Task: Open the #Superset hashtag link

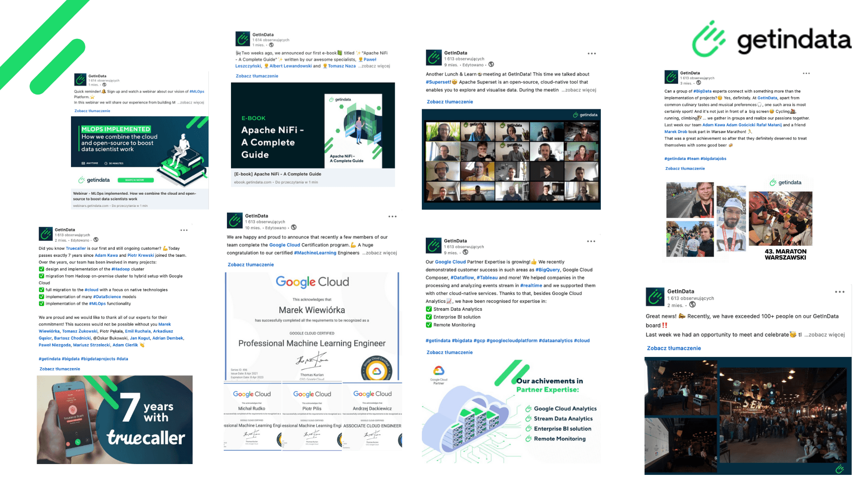Action: [439, 82]
